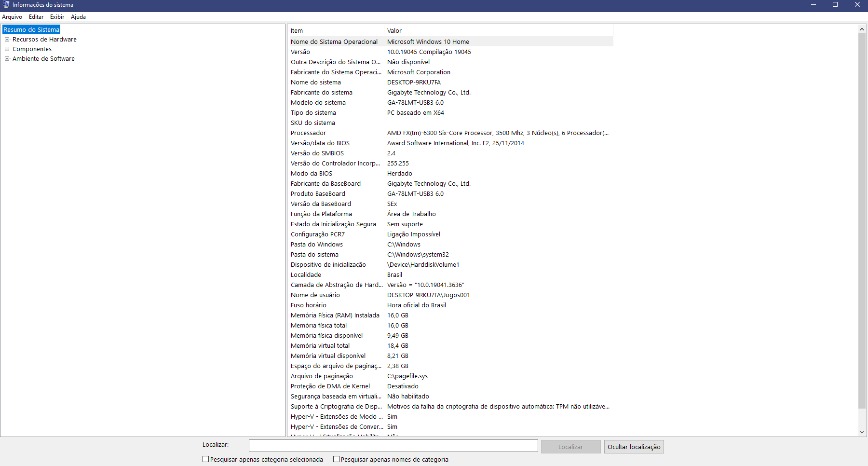Select the Configuração PCR7 row

tap(450, 234)
